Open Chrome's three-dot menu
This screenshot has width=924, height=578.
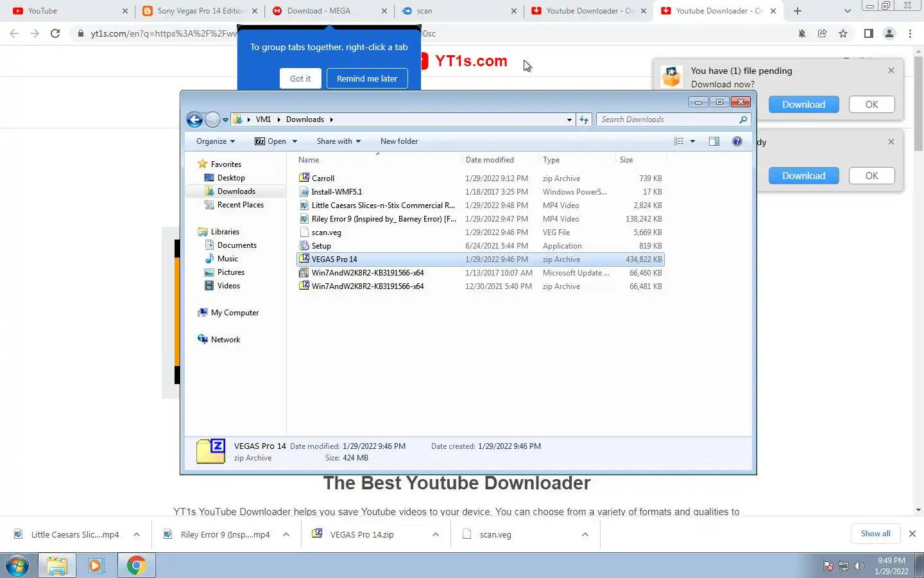910,33
